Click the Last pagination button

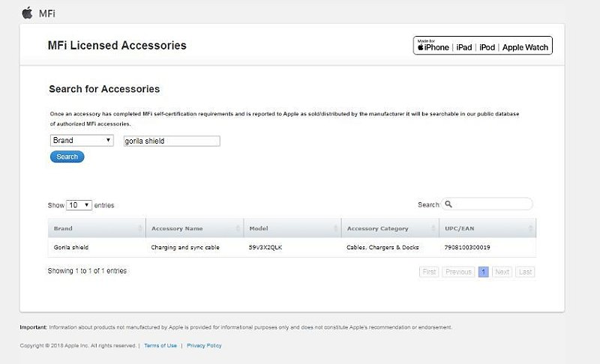[x=526, y=272]
